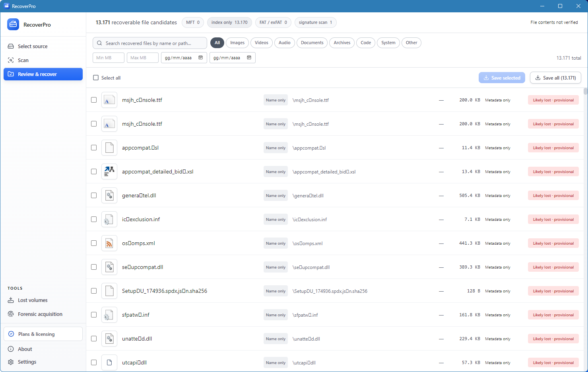Screen dimensions: 588x372
Task: Click the MFT 0 chip
Action: coord(193,22)
